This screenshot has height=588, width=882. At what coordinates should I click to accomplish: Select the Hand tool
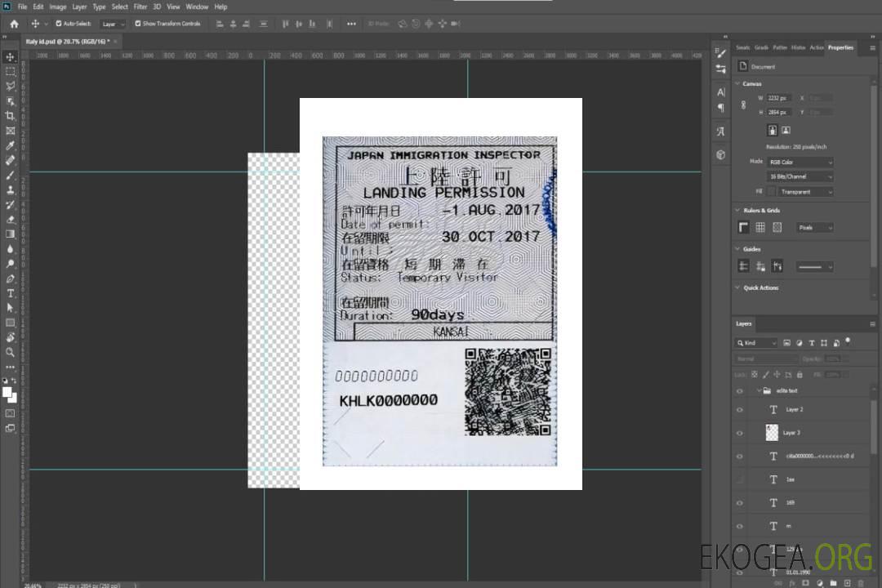tap(10, 337)
